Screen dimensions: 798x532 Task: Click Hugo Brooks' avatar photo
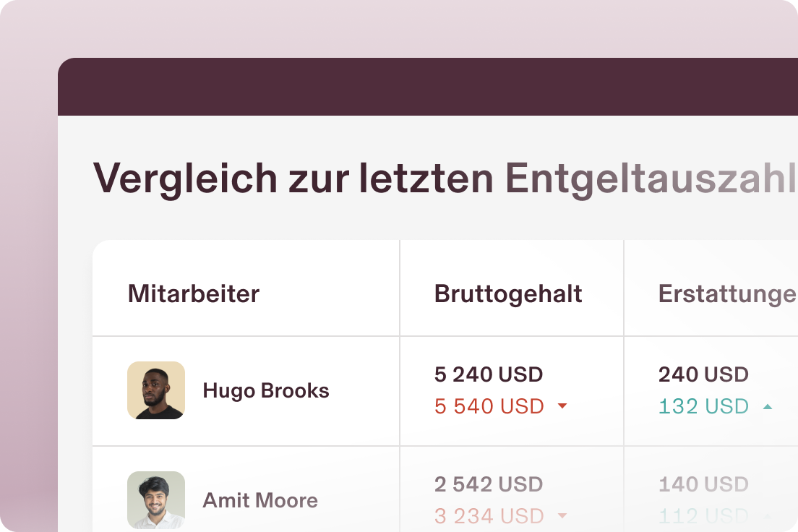tap(155, 390)
